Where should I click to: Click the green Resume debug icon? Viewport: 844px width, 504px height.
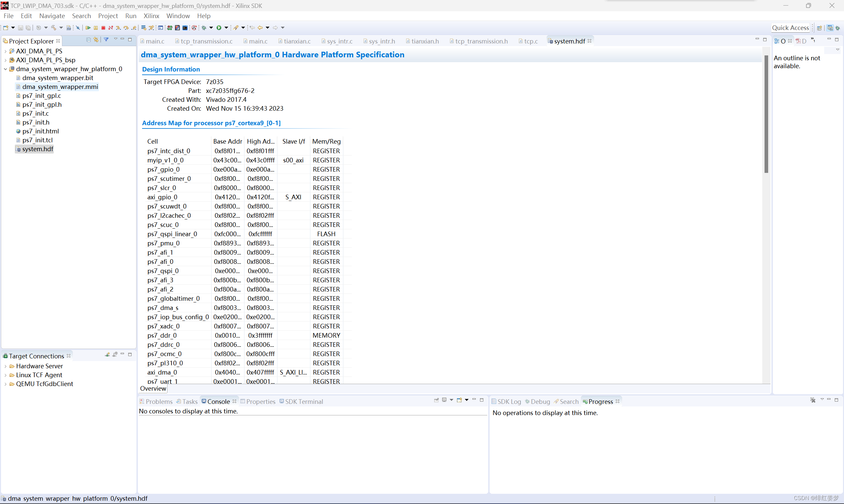(88, 28)
